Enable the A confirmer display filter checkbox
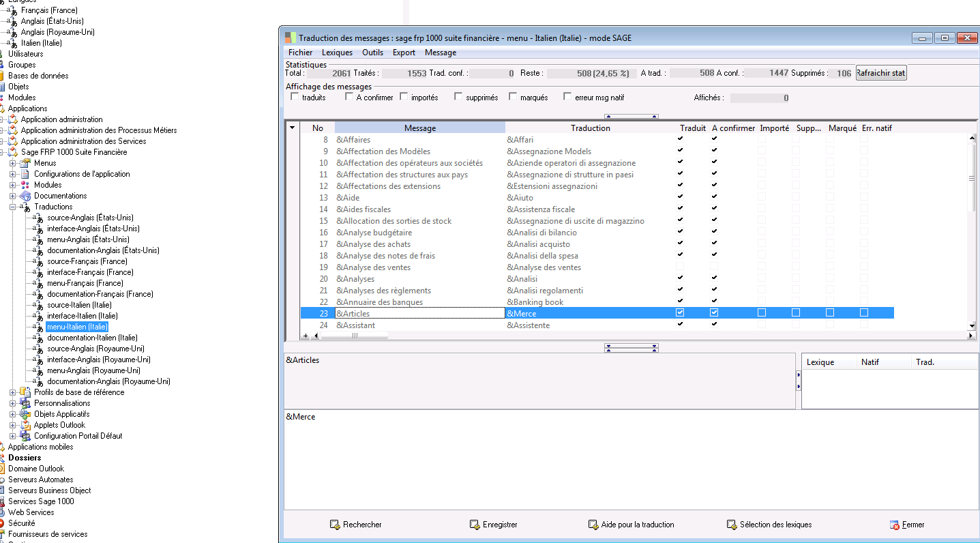 click(349, 97)
